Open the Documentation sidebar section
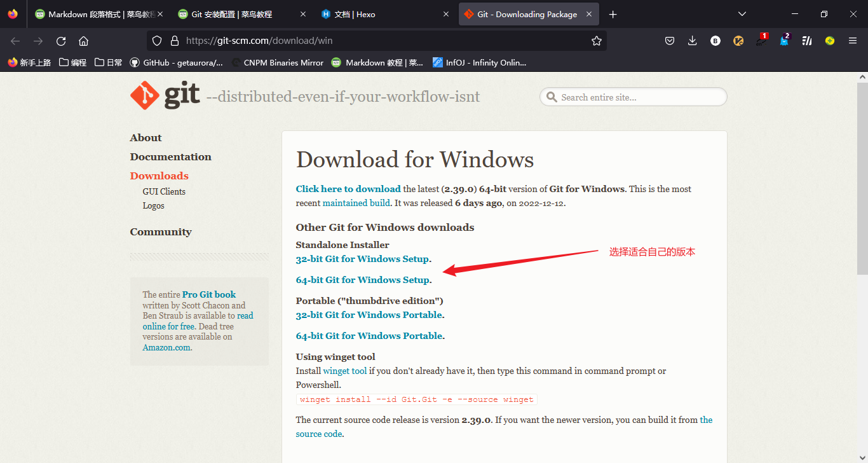 pyautogui.click(x=170, y=156)
